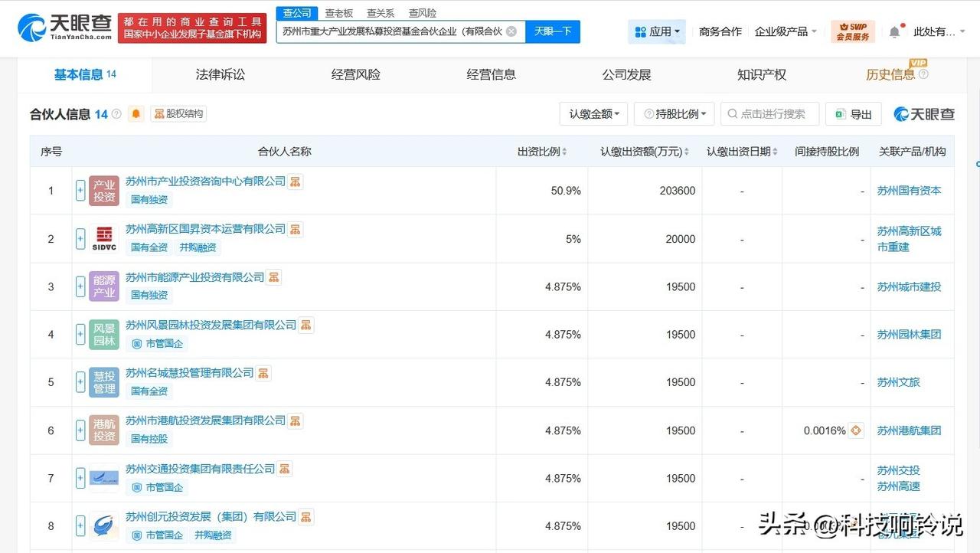Click equity chart icon beside 苏州高新区国昇资本运营
980x553 pixels.
coord(296,229)
